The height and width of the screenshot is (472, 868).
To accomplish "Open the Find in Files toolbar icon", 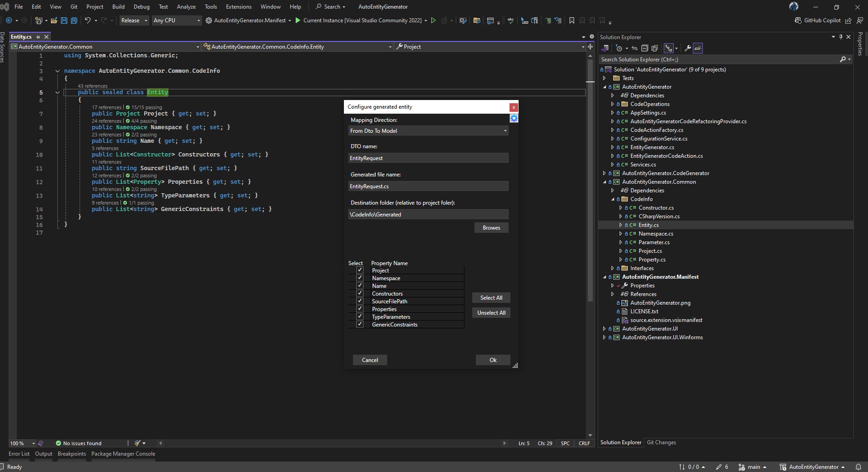I will pyautogui.click(x=477, y=20).
